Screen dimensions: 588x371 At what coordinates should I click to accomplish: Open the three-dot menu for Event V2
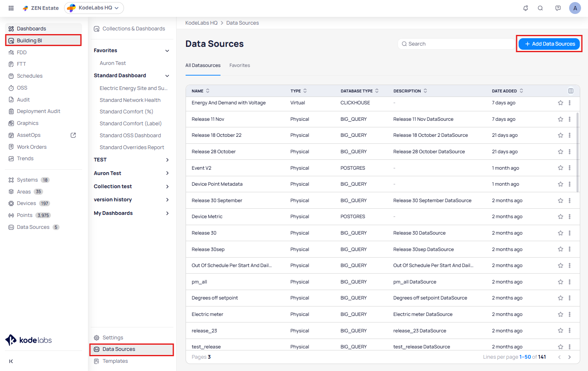pos(570,168)
